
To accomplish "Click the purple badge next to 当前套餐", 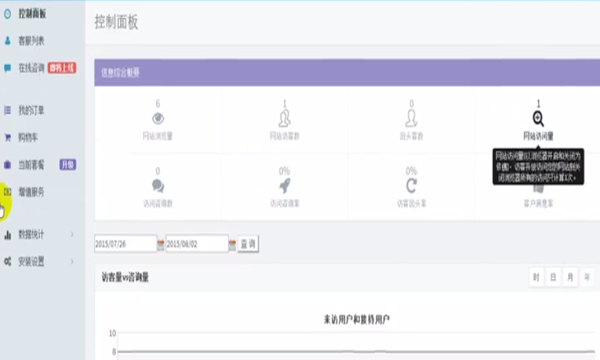I will tap(68, 165).
